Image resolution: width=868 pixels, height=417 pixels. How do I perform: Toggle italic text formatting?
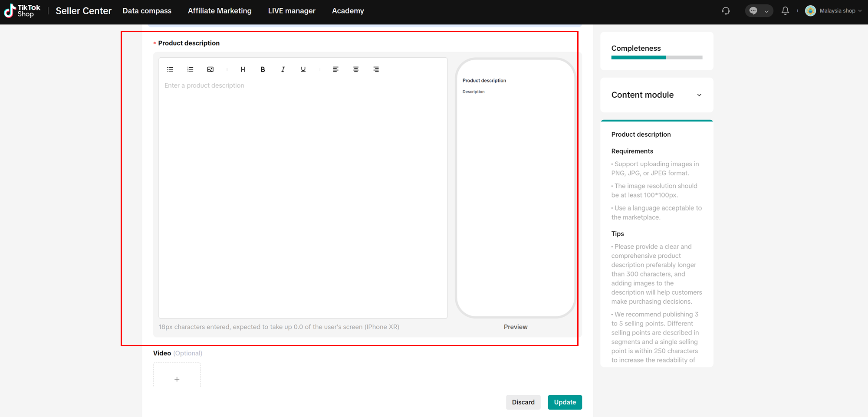point(283,69)
